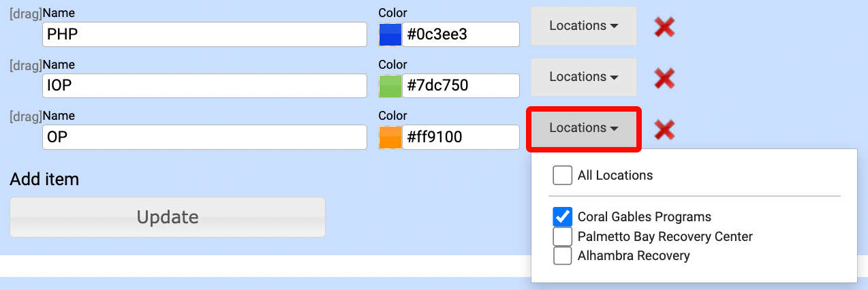The height and width of the screenshot is (290, 868).
Task: Enable Palmetto Bay Recovery Center checkbox
Action: click(x=563, y=236)
